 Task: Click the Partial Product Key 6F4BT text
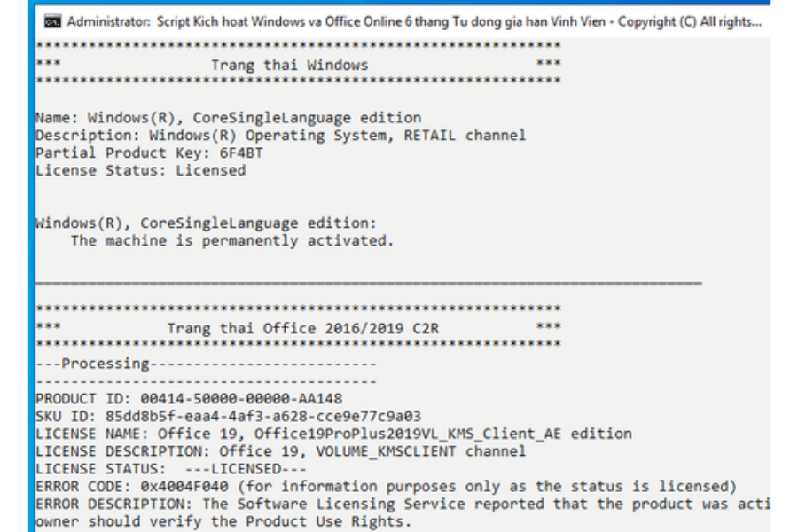pos(149,153)
